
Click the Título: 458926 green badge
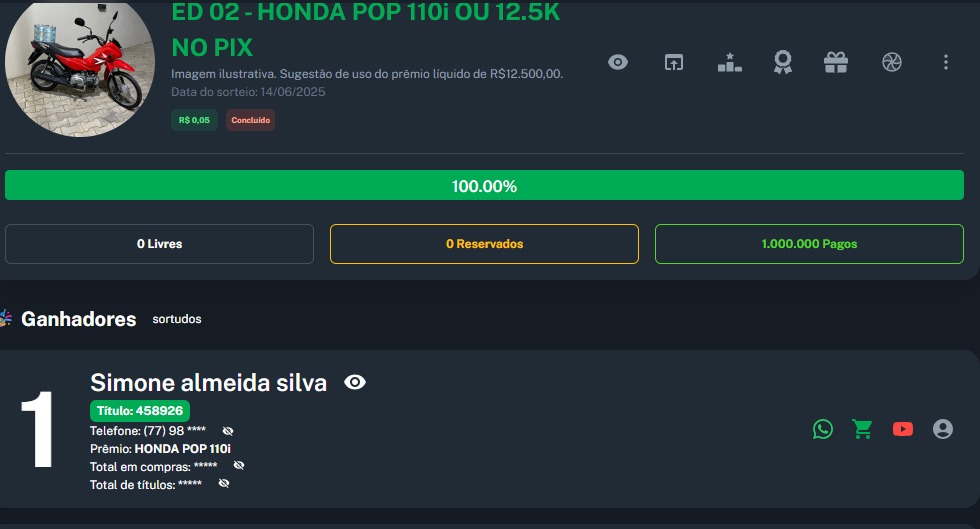(x=140, y=411)
